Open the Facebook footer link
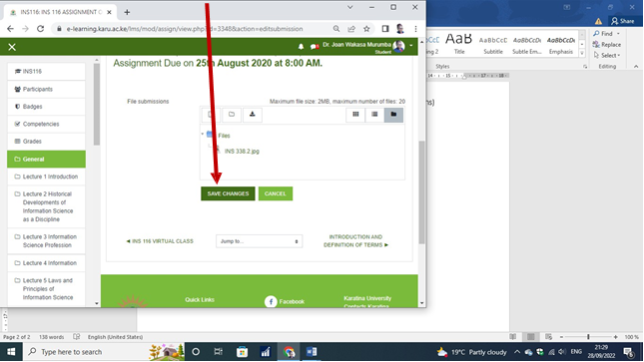The width and height of the screenshot is (644, 362). coord(285,301)
